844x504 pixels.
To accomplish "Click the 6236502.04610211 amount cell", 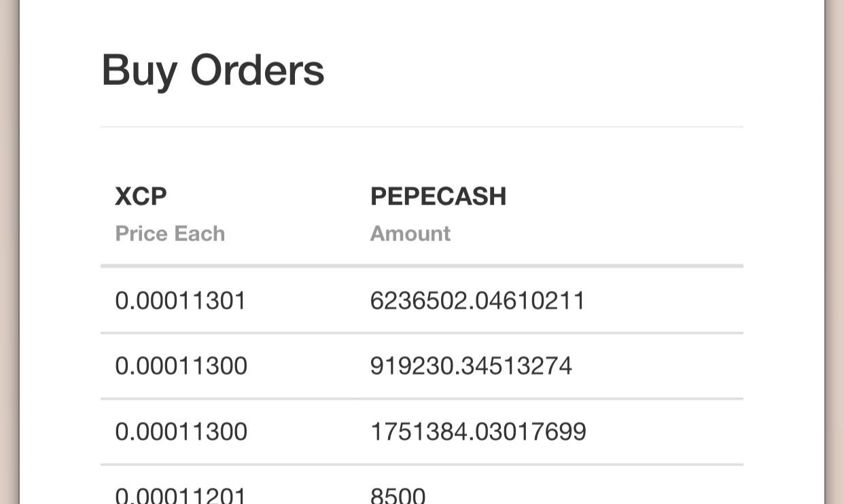I will (x=477, y=300).
